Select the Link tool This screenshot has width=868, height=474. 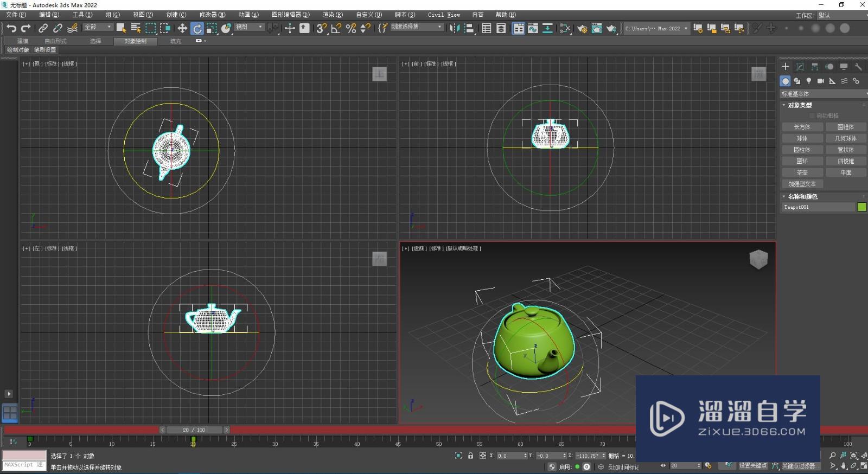point(43,28)
